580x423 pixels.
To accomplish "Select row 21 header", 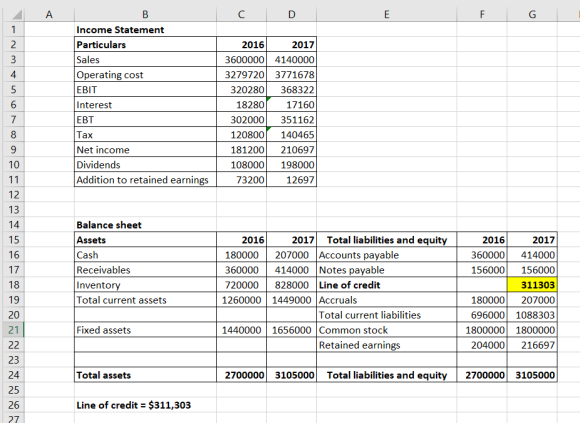I will 13,330.
